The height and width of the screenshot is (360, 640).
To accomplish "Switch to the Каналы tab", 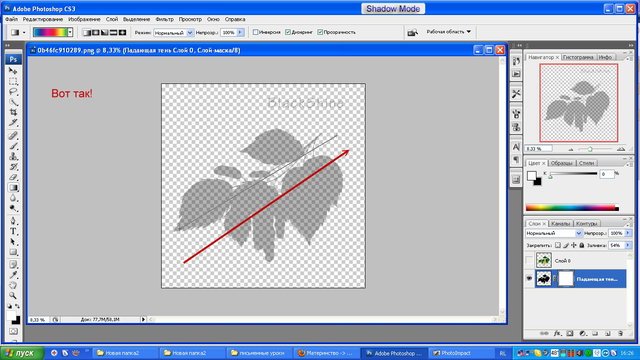I will [560, 224].
